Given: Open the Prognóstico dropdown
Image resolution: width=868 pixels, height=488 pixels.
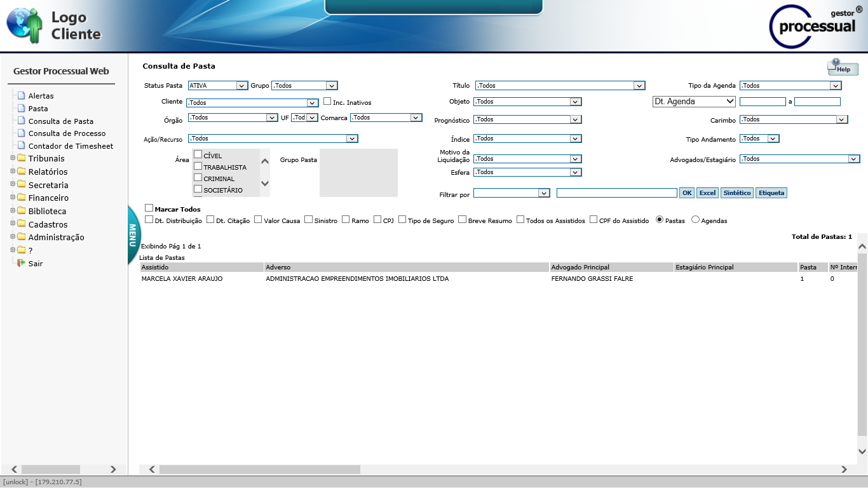Looking at the screenshot, I should [527, 119].
